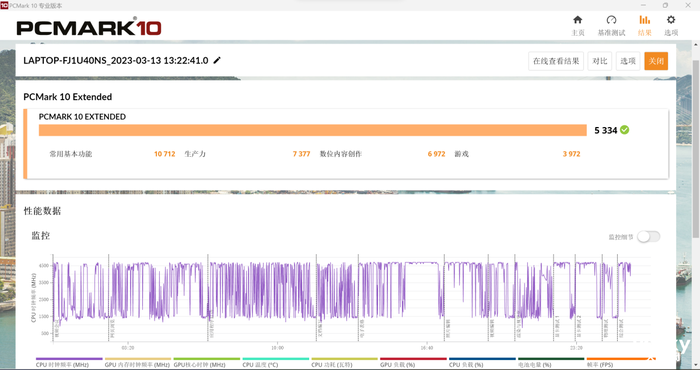This screenshot has width=700, height=370.
Task: Click the 500 value on chart Y axis
Action: [x=46, y=333]
